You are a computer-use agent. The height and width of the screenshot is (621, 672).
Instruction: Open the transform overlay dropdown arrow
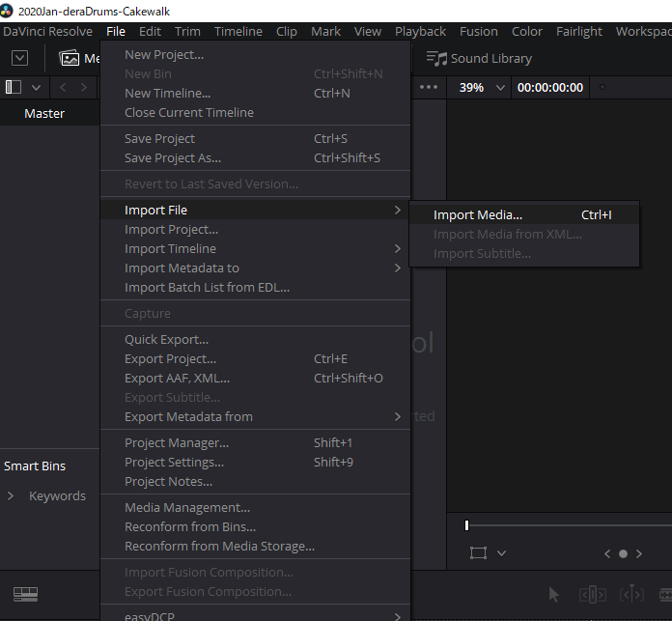click(501, 553)
